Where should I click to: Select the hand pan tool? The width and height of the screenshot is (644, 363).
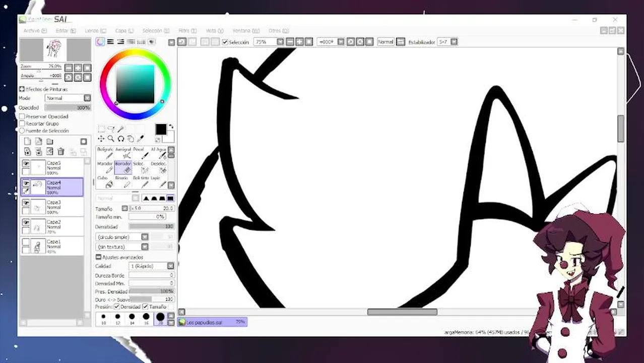(x=131, y=139)
